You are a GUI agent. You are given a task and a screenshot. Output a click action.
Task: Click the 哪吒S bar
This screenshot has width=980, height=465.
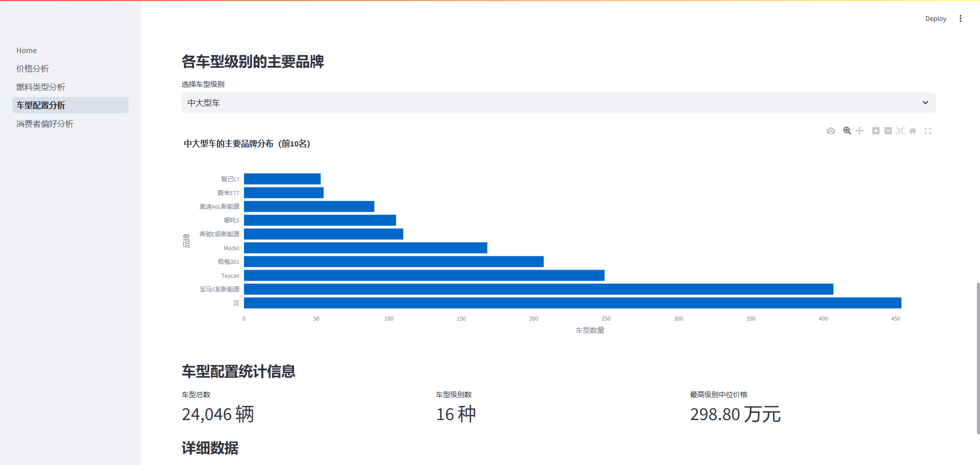320,221
